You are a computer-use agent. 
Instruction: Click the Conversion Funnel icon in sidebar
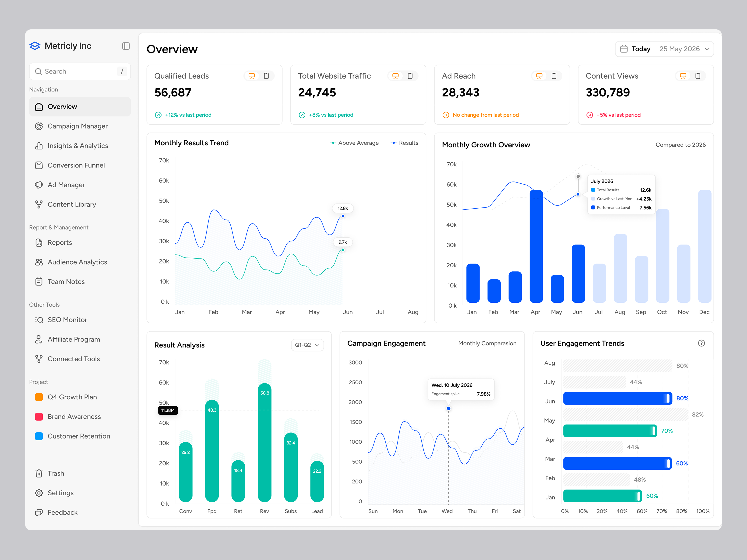click(39, 165)
